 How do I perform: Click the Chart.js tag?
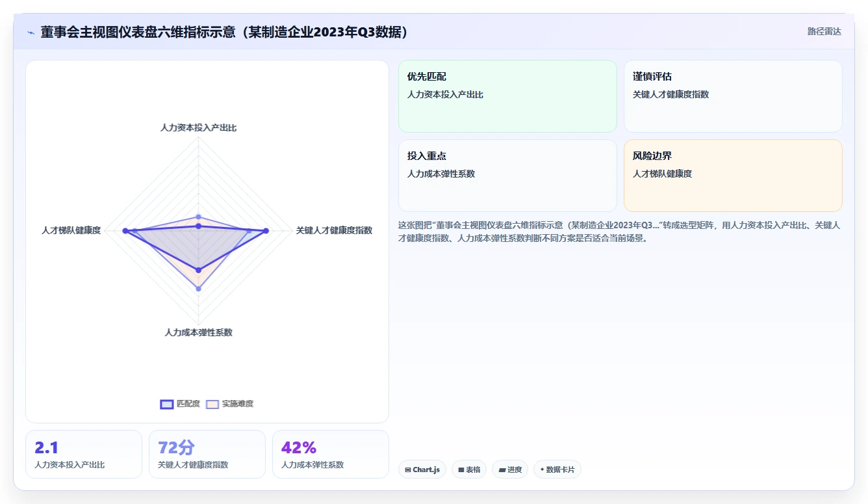(x=422, y=470)
